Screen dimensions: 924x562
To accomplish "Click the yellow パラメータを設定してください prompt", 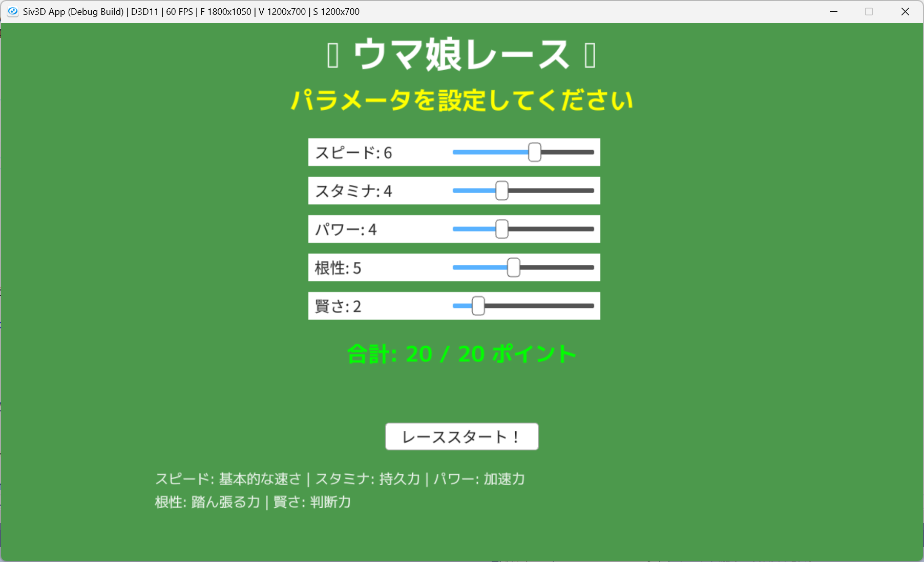I will click(x=461, y=100).
